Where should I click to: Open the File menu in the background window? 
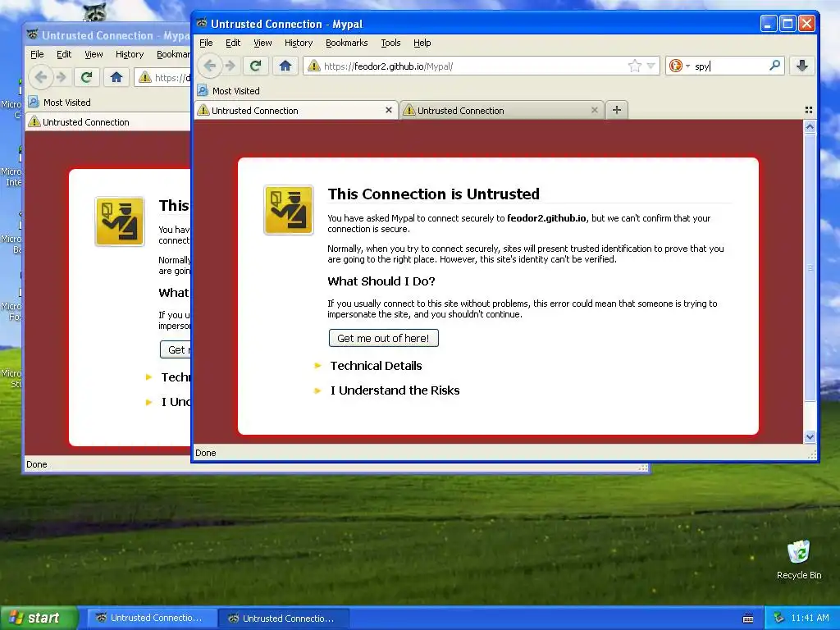pyautogui.click(x=37, y=54)
